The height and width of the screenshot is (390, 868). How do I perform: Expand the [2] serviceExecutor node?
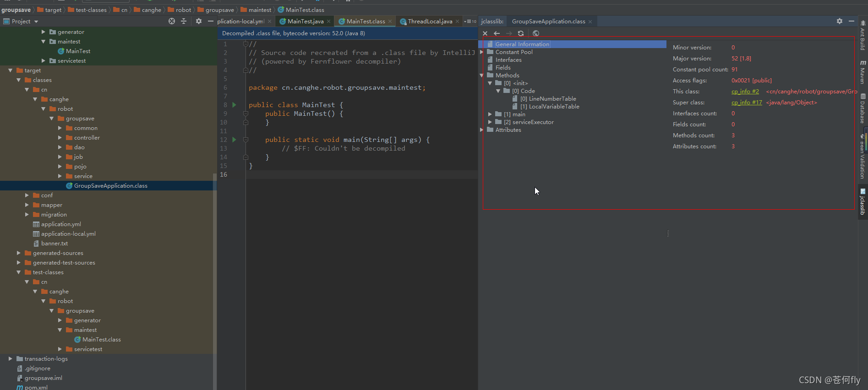click(490, 122)
